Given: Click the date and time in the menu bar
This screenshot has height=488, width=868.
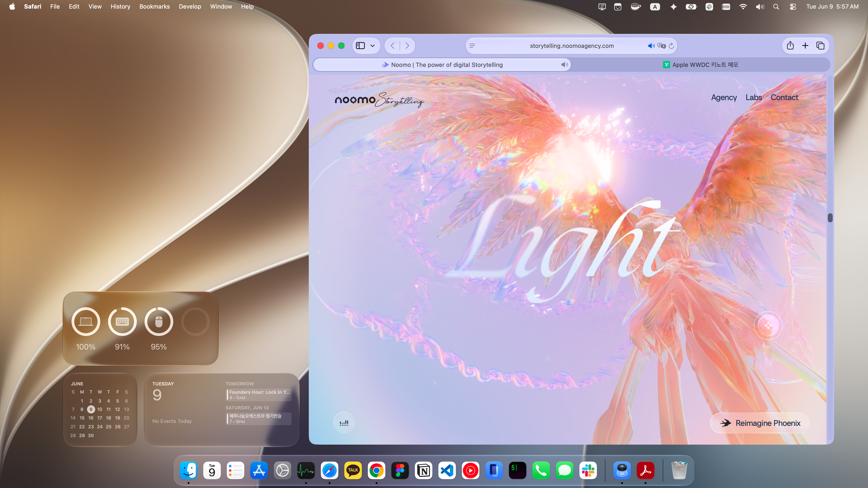Looking at the screenshot, I should (832, 6).
